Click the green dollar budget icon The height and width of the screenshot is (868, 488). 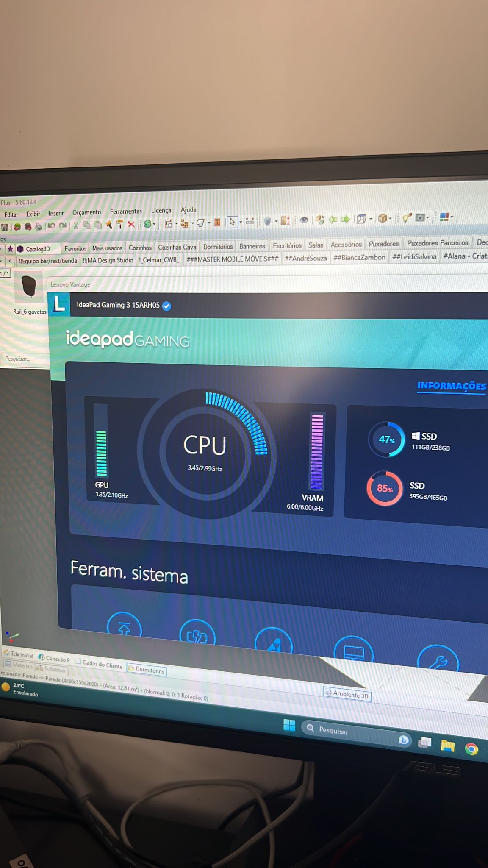[x=147, y=224]
